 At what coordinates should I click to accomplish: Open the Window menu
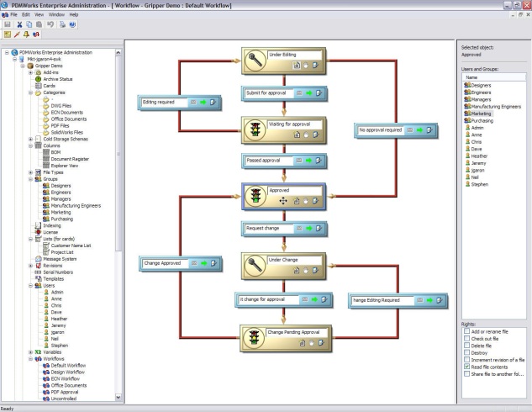[x=56, y=14]
